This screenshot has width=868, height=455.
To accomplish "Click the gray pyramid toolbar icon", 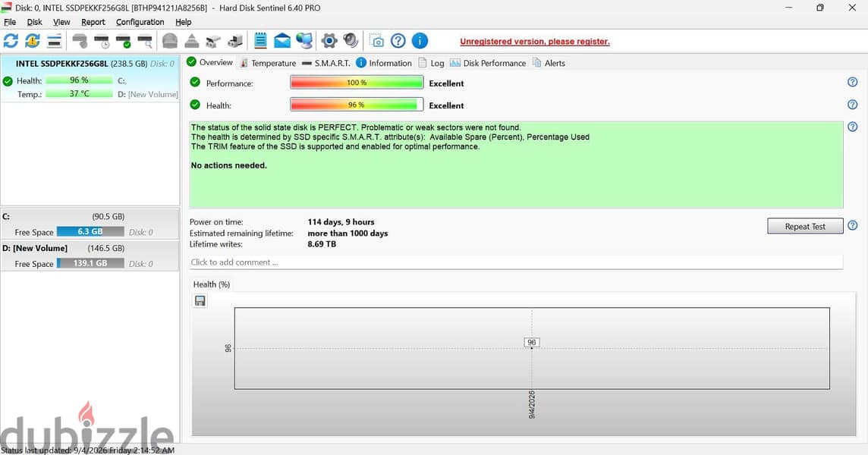I will [191, 40].
